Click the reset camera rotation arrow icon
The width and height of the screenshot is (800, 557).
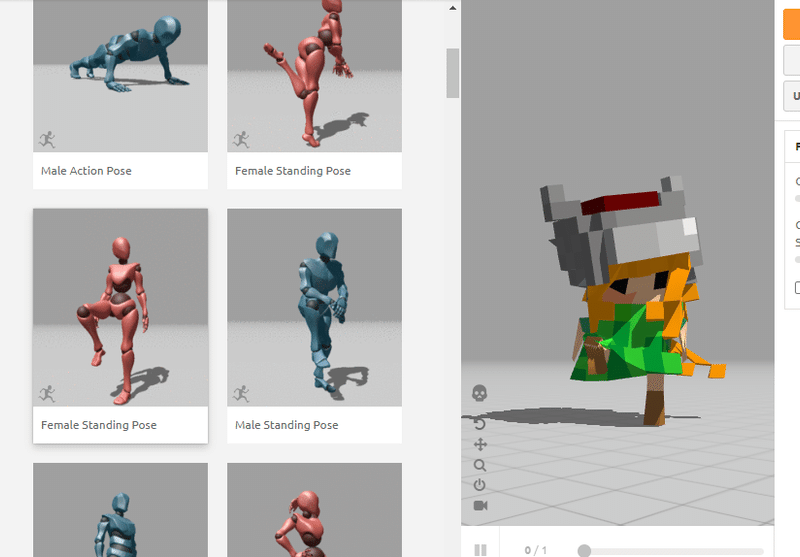[480, 424]
